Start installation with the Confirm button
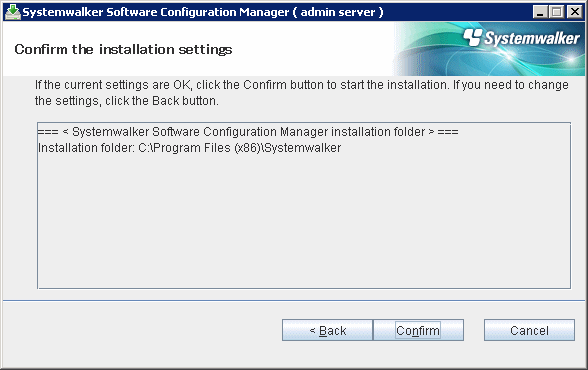The image size is (588, 370). click(x=418, y=330)
